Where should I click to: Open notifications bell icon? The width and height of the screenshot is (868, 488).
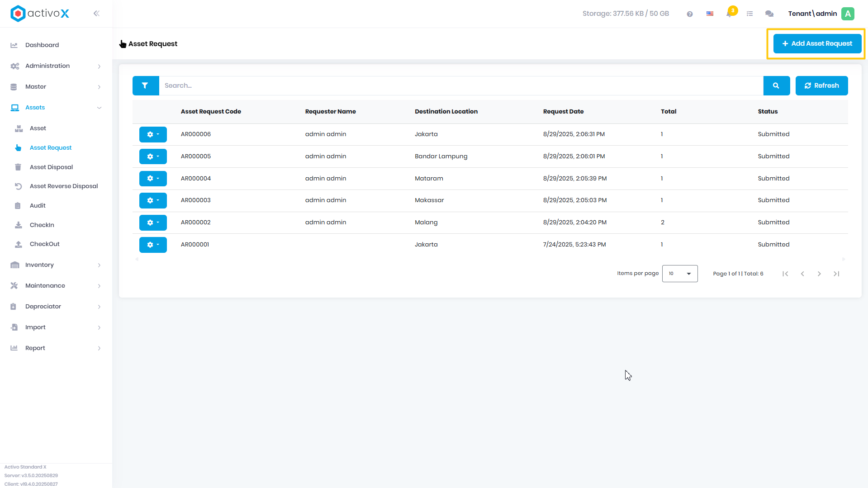click(x=729, y=14)
